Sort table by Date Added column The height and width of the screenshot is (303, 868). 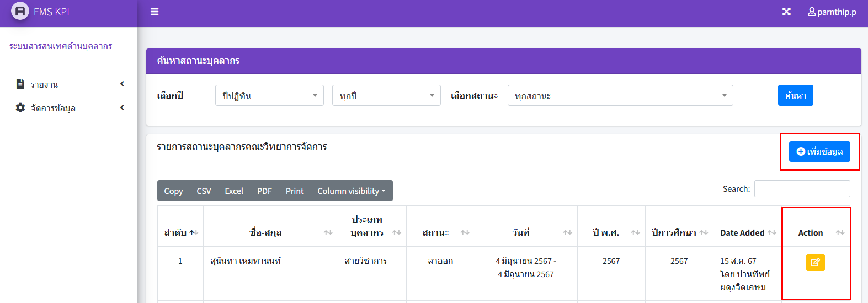click(771, 232)
